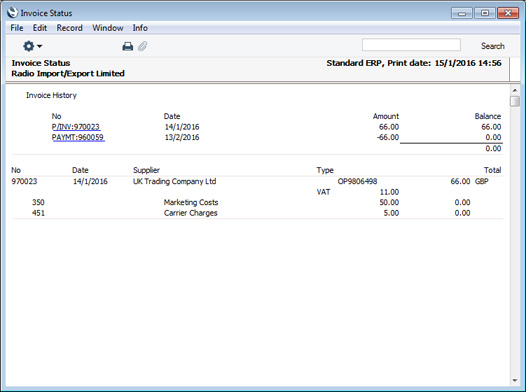Close the Invoice Status window
This screenshot has height=392, width=526.
(508, 13)
